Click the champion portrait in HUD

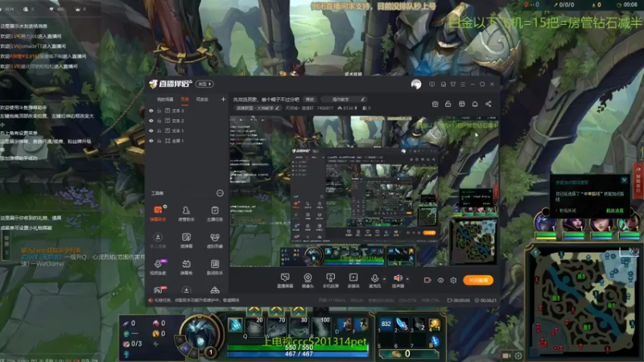[200, 334]
